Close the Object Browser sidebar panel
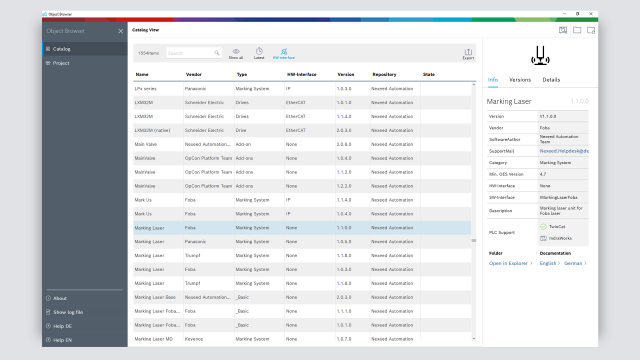This screenshot has width=640, height=360. (x=121, y=31)
